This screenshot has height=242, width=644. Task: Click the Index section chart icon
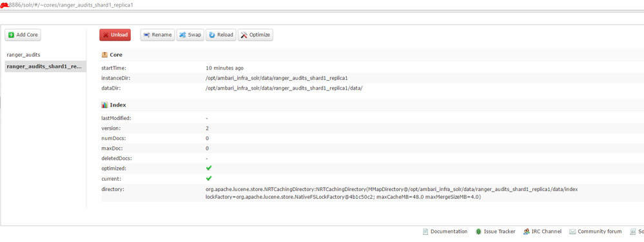pos(104,105)
